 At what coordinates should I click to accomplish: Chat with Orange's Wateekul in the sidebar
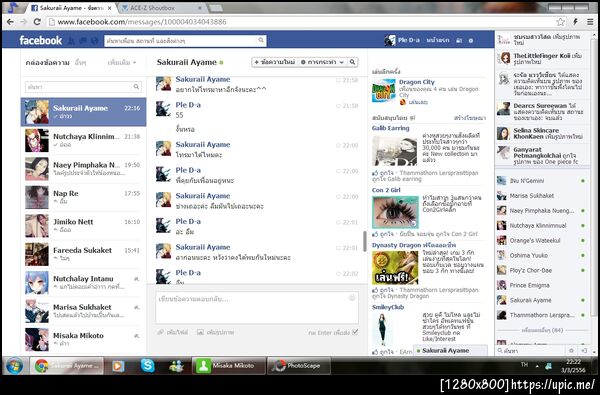pos(542,240)
